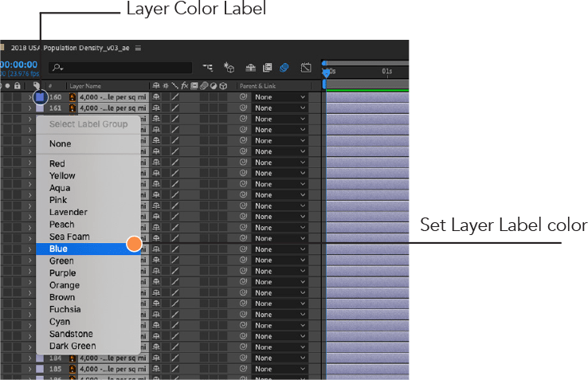Toggle the Quality switch on layer 184
588x380 pixels.
(175, 358)
